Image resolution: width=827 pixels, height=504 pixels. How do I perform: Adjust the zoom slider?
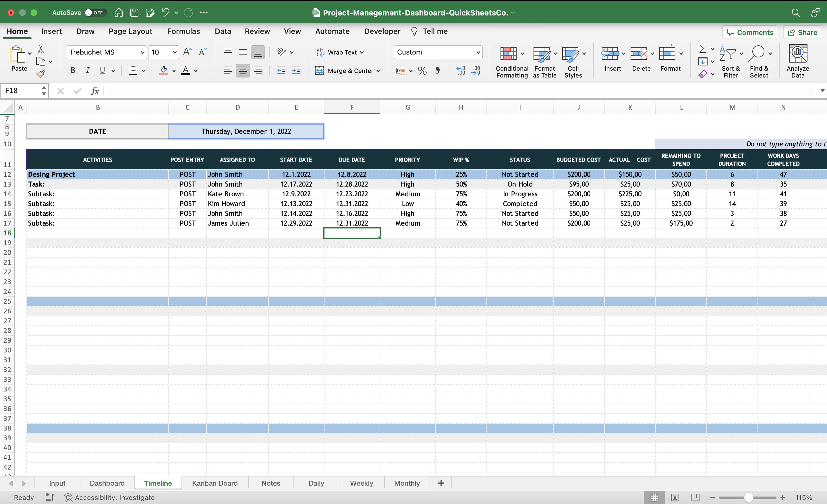pyautogui.click(x=748, y=497)
